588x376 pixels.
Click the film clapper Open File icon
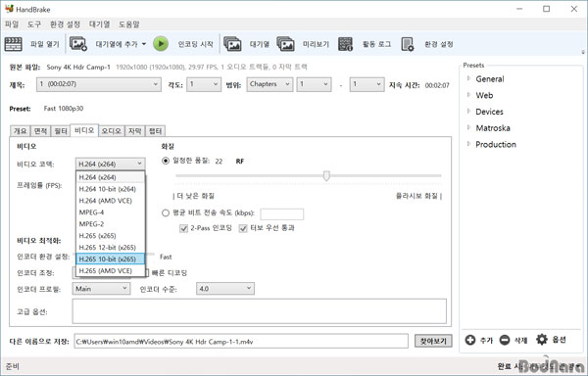click(13, 44)
